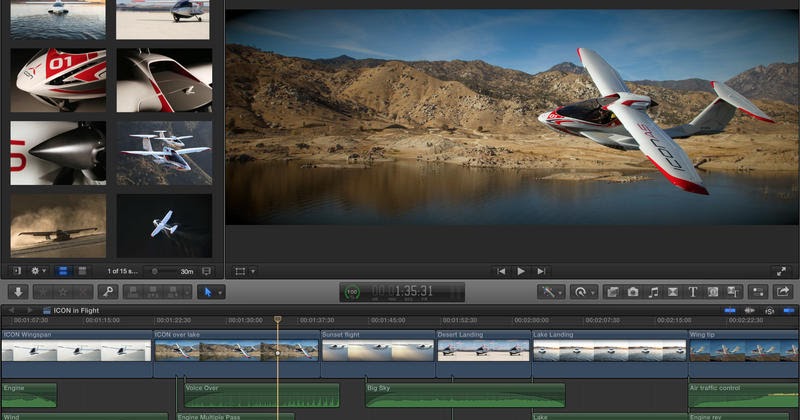
Task: Select the plane on dark background thumbnail
Action: coord(164,226)
